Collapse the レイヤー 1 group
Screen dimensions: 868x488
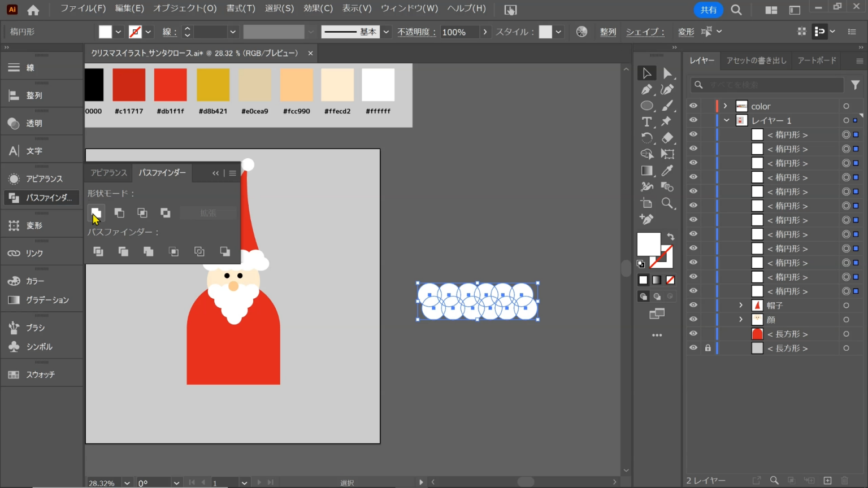click(727, 120)
